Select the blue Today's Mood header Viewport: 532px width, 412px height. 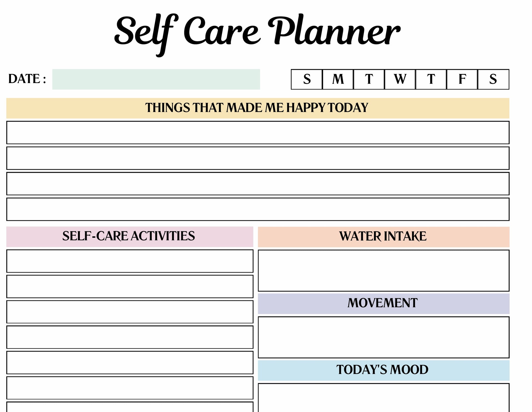click(x=383, y=370)
